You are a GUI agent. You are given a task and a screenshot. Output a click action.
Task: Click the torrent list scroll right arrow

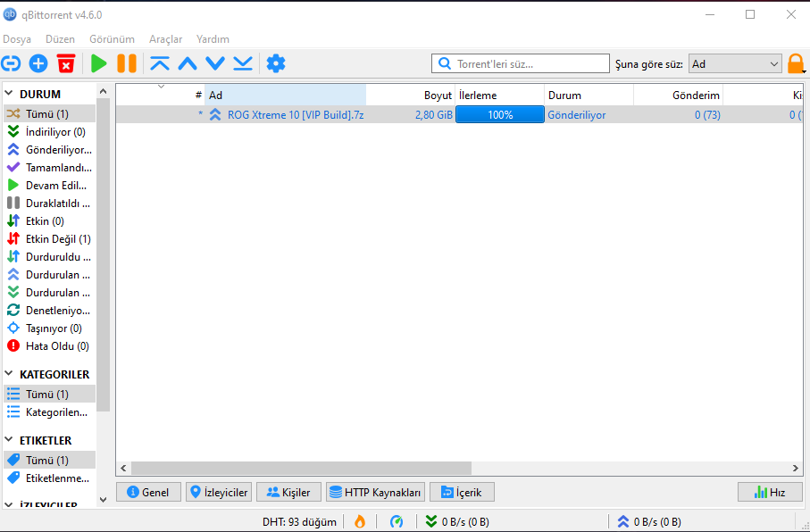pos(796,468)
